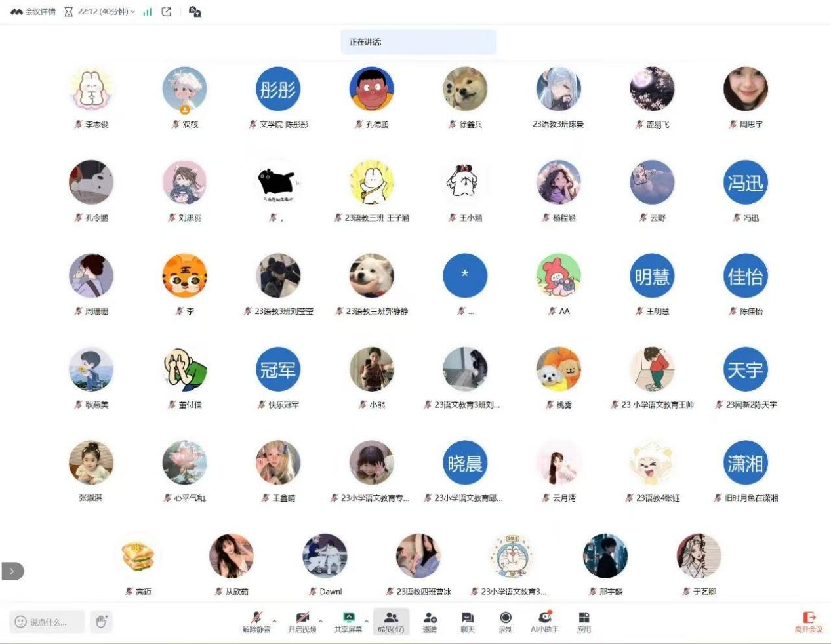Unmute the microphone with 解除静音
Screen dimensions: 831x644
[x=256, y=621]
